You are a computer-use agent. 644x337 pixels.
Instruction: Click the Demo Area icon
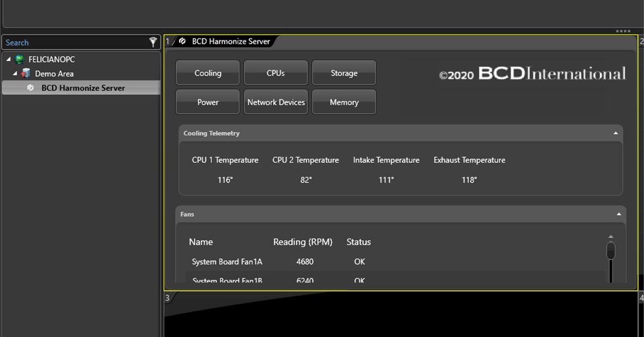[26, 74]
